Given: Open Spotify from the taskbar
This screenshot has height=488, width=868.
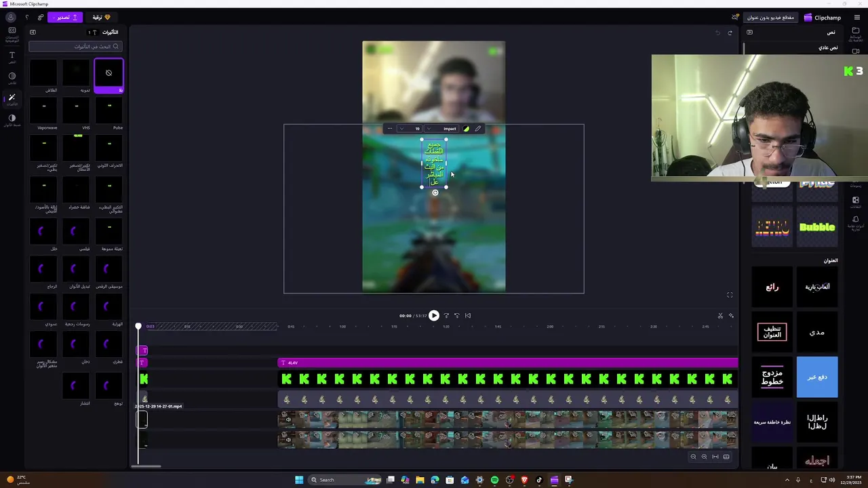Looking at the screenshot, I should 494,480.
